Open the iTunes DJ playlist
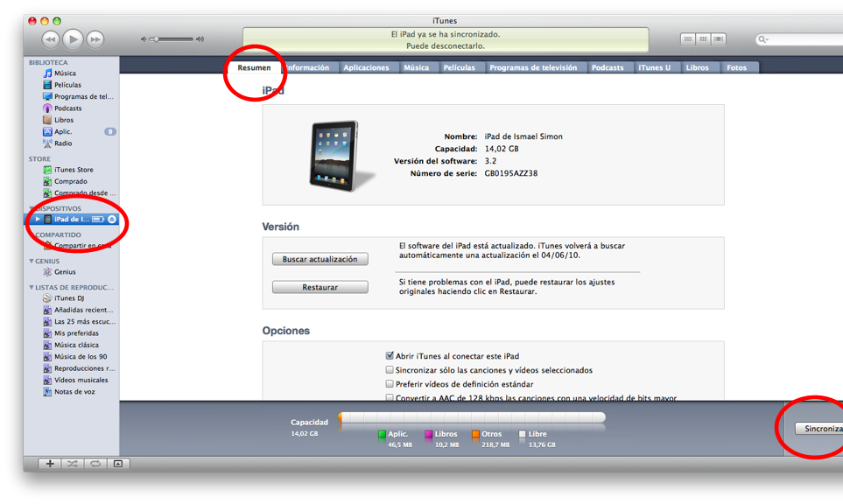Viewport: 843px width, 504px height. pos(71,298)
